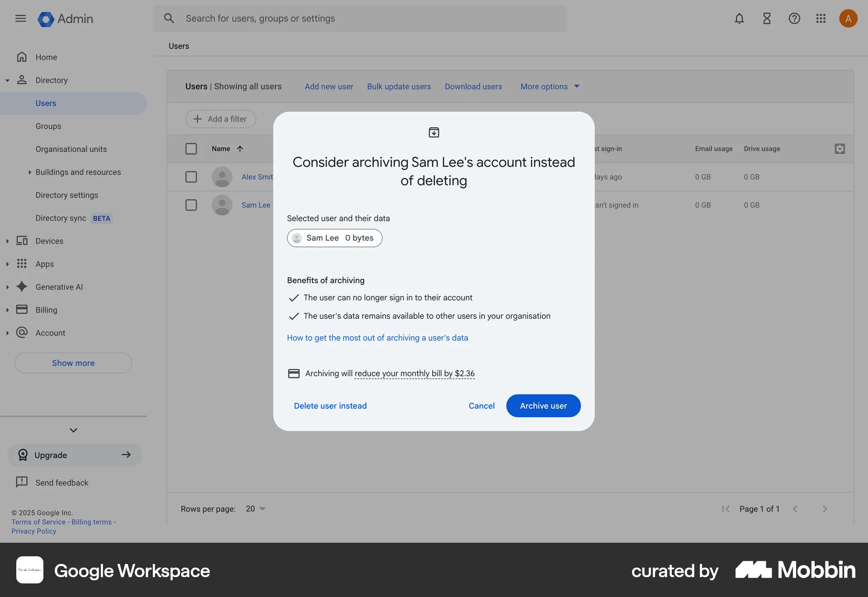Check the select-all users checkbox
This screenshot has height=597, width=868.
(x=191, y=148)
